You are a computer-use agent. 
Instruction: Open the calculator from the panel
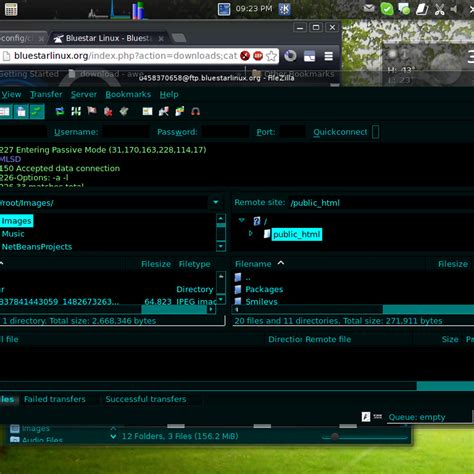[11, 9]
